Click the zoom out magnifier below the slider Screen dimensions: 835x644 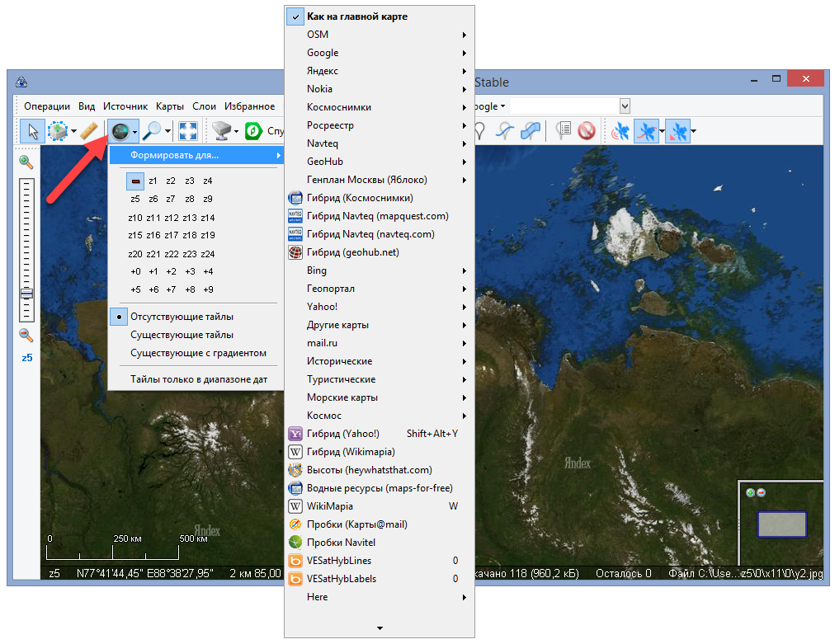coord(26,335)
